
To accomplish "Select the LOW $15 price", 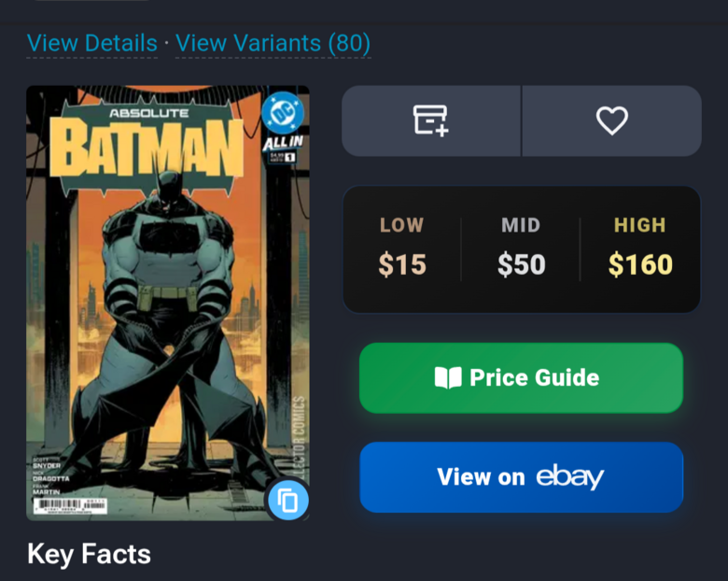I will 402,248.
